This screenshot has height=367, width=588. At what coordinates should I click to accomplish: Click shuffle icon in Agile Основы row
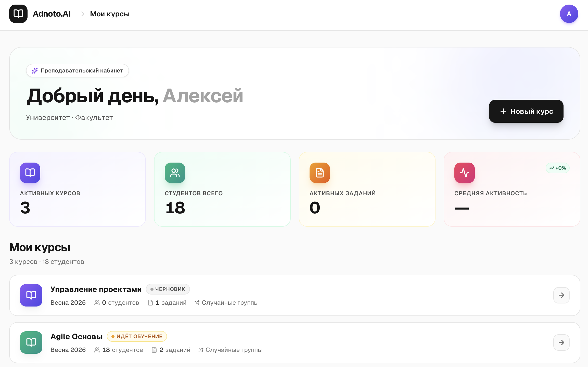(x=201, y=350)
